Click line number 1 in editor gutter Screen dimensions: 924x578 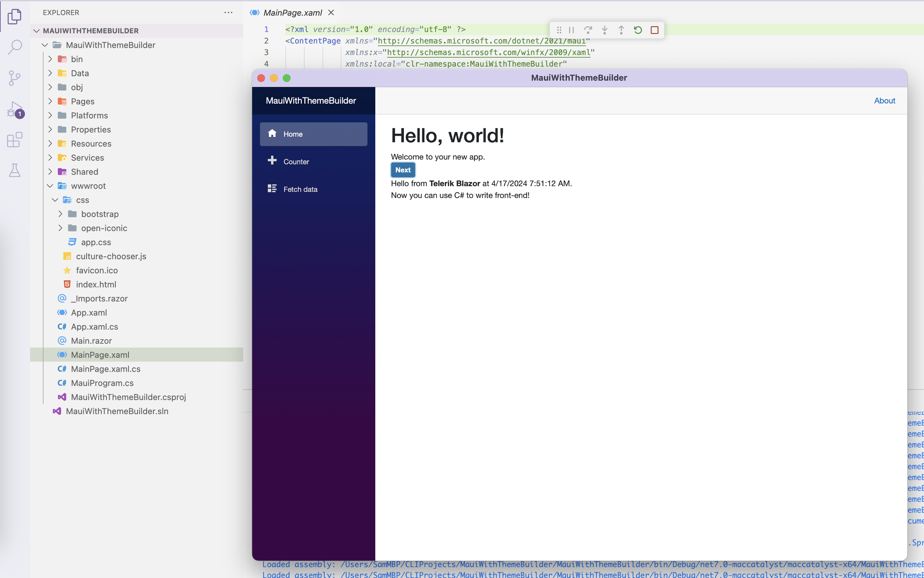click(x=266, y=29)
